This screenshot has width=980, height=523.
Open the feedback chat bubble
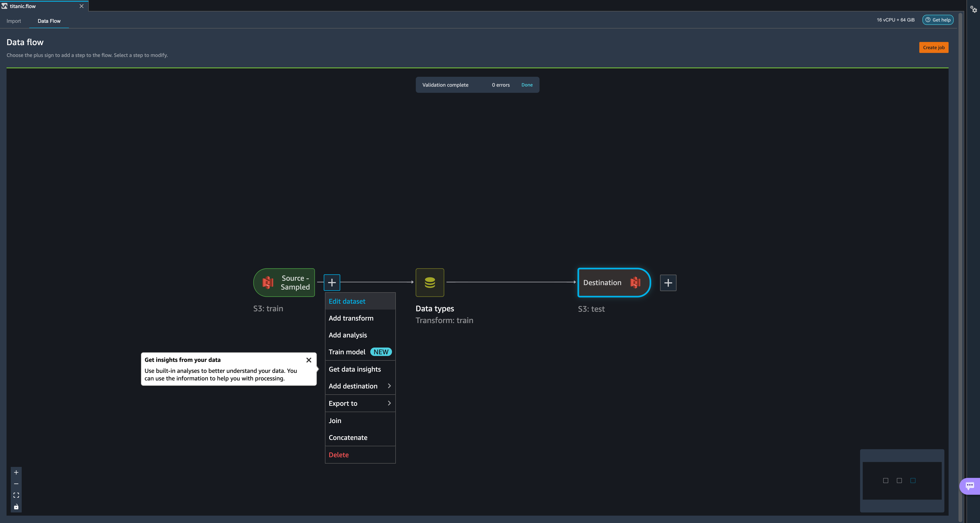click(970, 486)
